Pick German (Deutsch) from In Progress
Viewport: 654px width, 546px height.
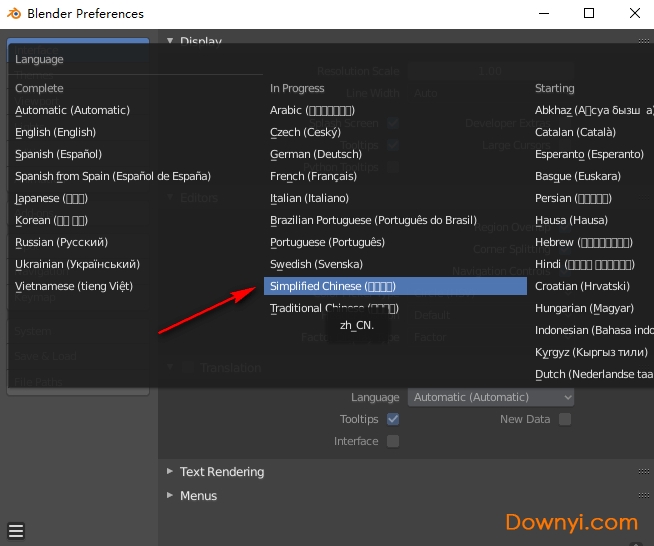point(316,154)
